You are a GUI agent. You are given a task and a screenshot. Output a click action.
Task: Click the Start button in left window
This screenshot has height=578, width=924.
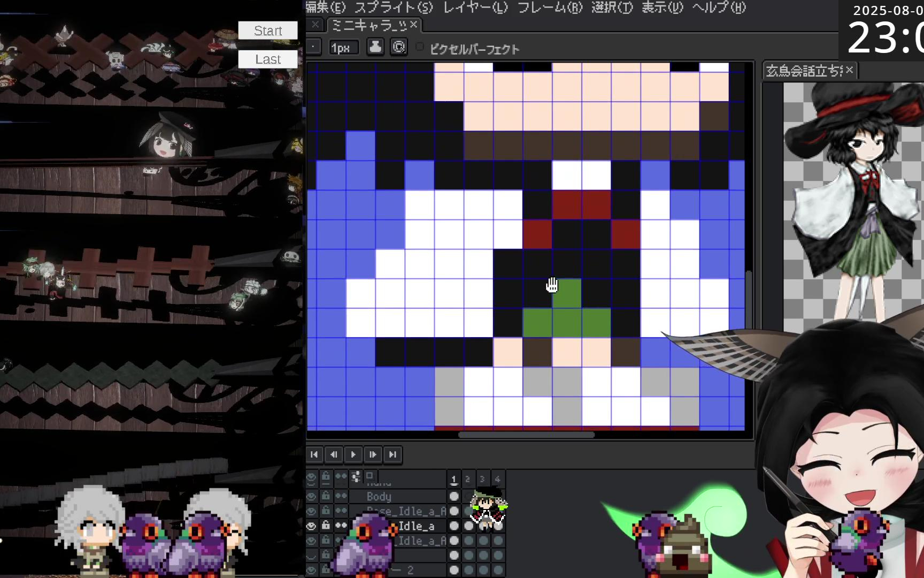tap(268, 31)
